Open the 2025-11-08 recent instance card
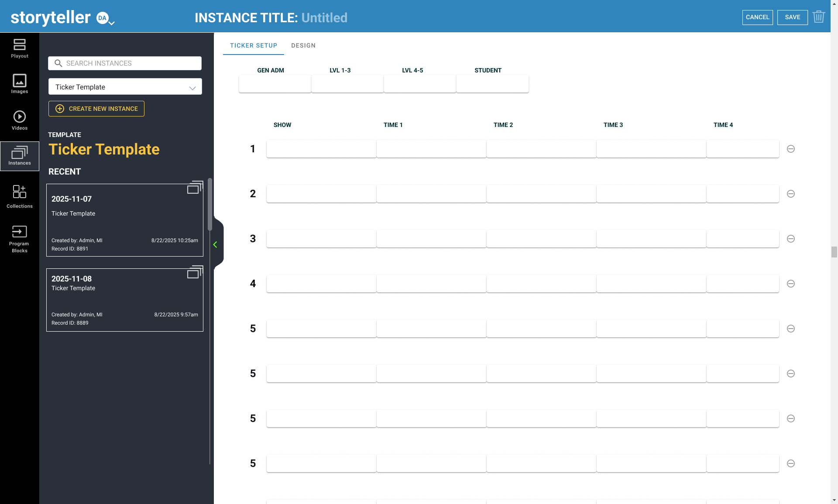 pos(124,300)
